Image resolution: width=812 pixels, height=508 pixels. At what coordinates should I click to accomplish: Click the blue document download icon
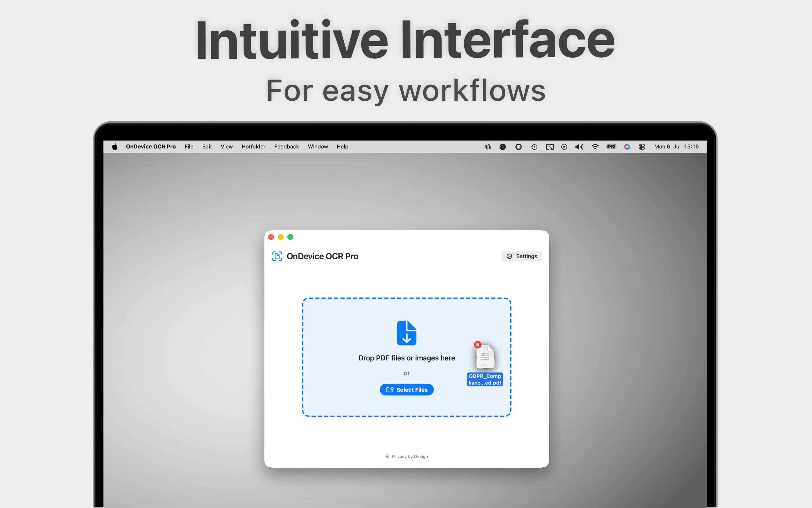pos(407,333)
